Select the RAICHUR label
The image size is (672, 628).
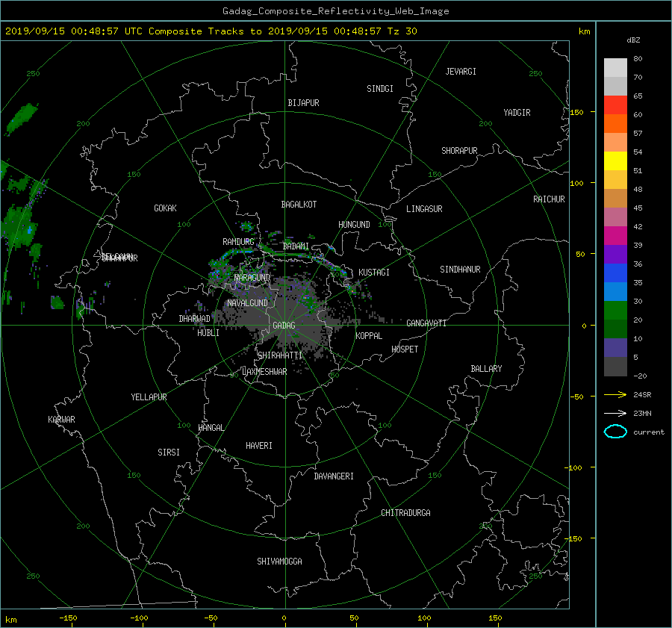[549, 199]
